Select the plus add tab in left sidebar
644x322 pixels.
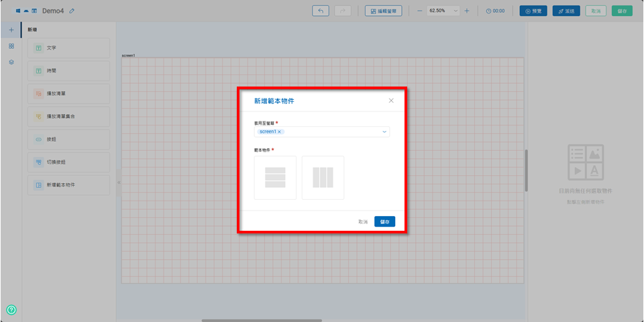[x=11, y=30]
